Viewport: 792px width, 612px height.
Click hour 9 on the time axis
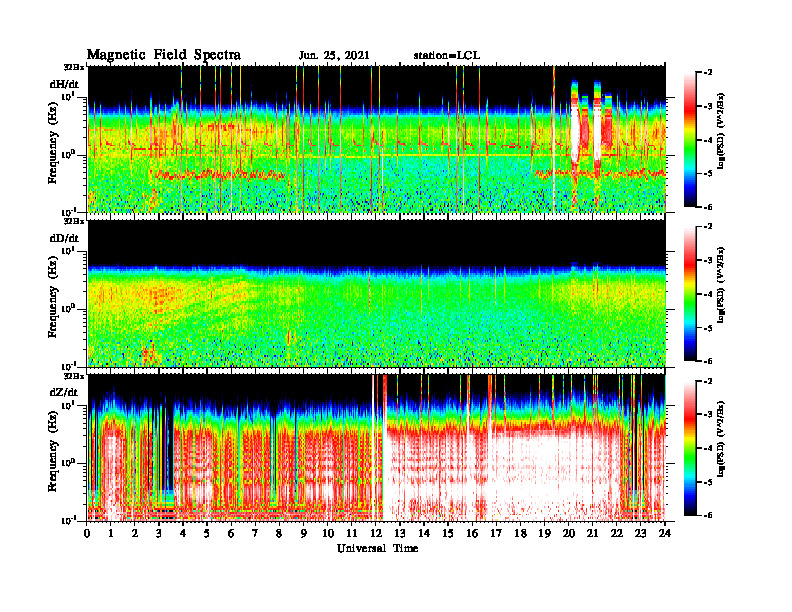[303, 534]
